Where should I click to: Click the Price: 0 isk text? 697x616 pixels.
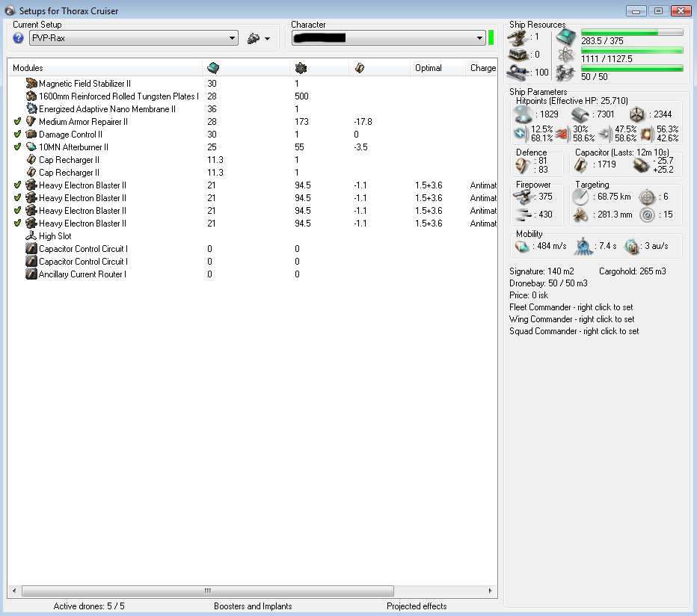(x=529, y=295)
